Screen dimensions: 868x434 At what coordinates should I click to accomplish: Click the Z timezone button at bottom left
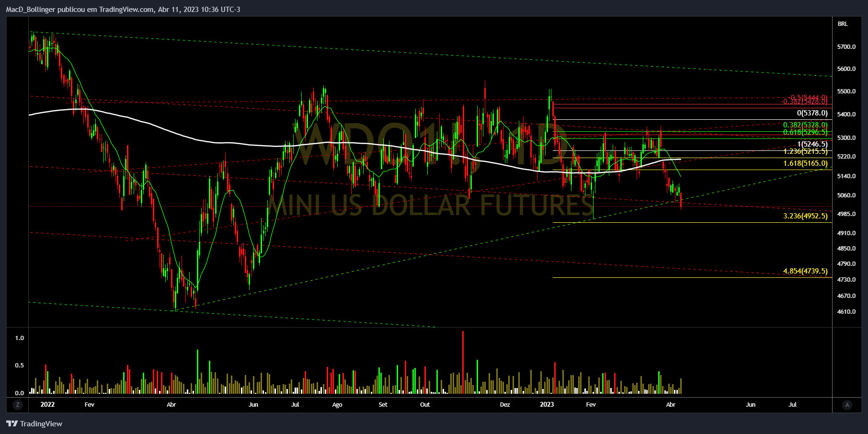18,405
